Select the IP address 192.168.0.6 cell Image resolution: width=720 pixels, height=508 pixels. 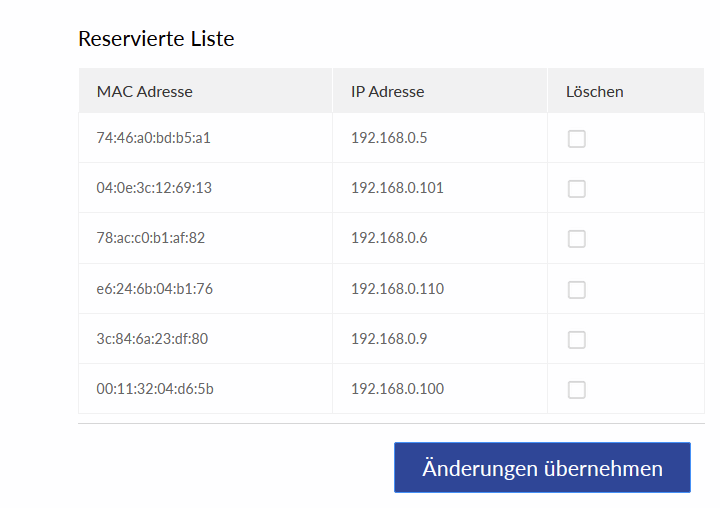click(x=389, y=238)
